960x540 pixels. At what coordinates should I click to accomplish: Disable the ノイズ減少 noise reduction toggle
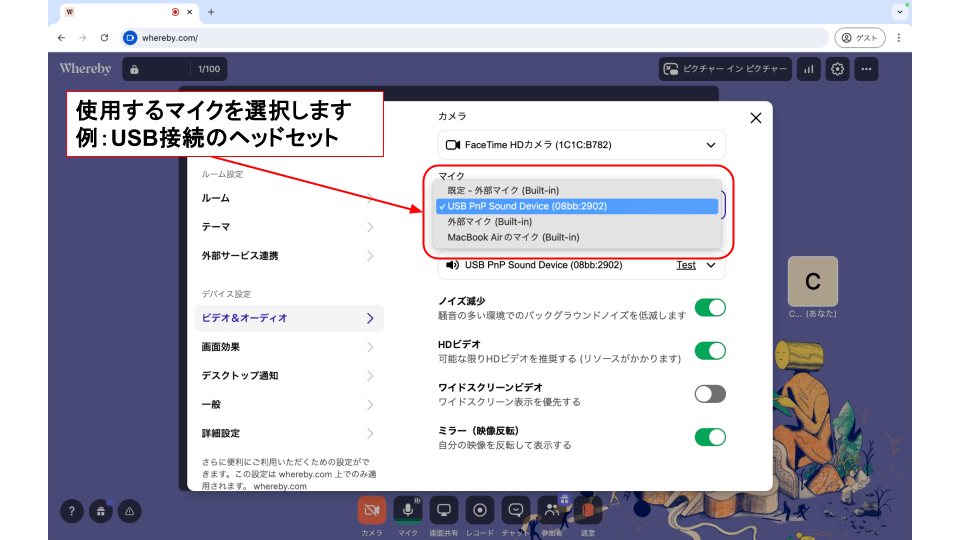pyautogui.click(x=710, y=307)
